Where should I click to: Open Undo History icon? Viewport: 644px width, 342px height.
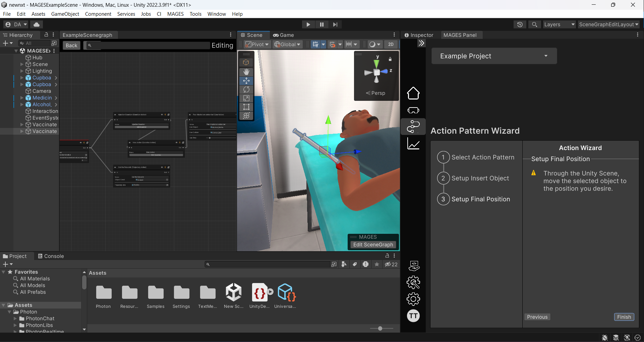(520, 24)
